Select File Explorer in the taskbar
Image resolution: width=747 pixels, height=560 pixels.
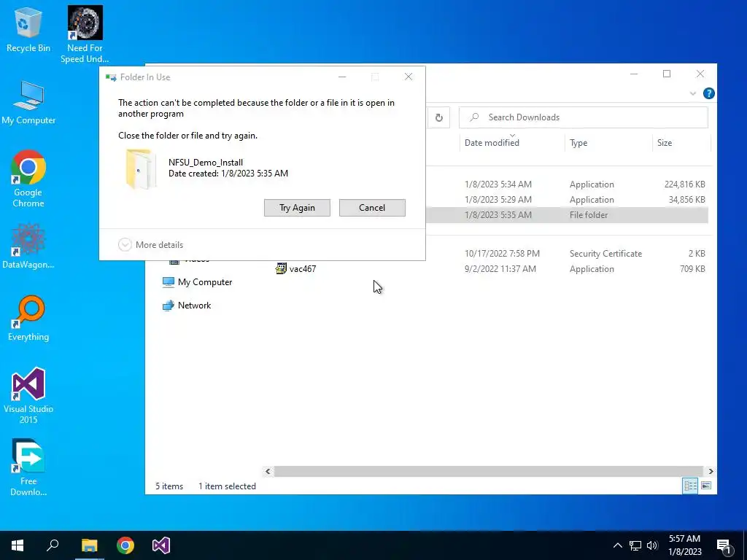click(89, 545)
